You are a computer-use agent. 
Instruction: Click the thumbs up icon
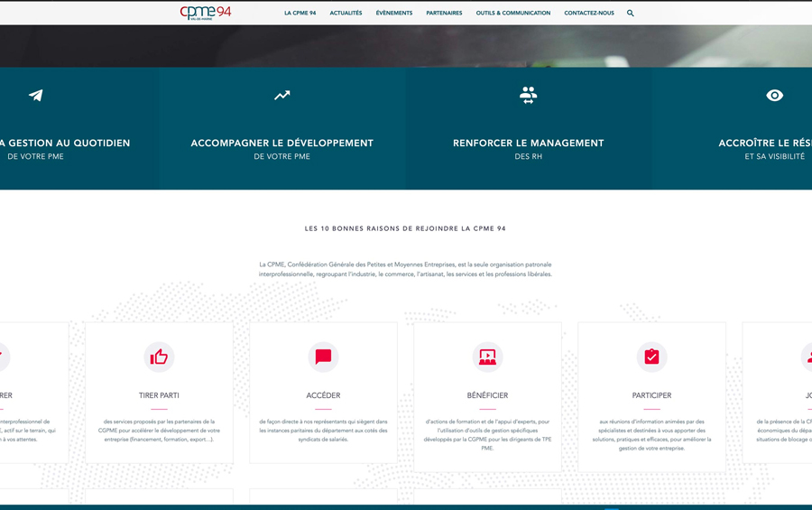pos(159,357)
